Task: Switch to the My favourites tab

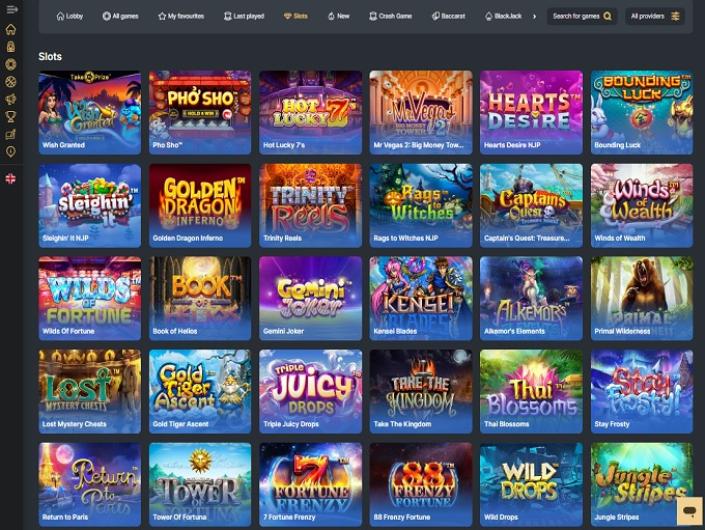Action: click(181, 16)
